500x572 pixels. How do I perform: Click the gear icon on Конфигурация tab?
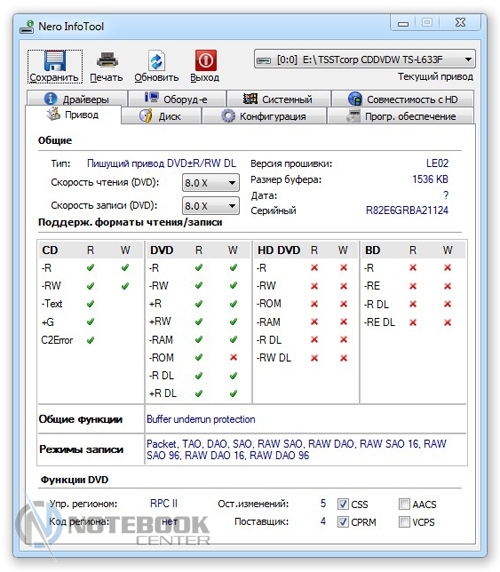228,116
